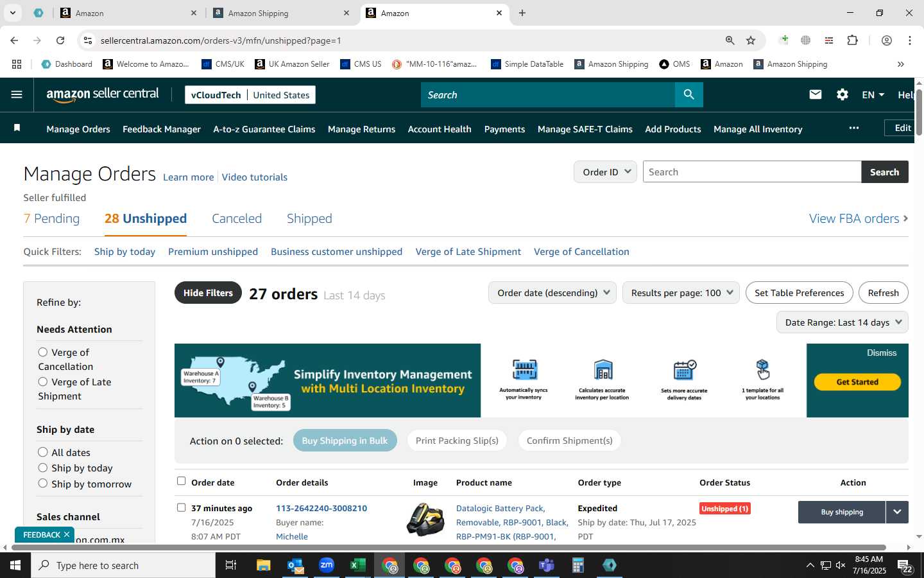The height and width of the screenshot is (578, 924).
Task: Apply the Premium unshipped quick filter
Action: (x=213, y=252)
